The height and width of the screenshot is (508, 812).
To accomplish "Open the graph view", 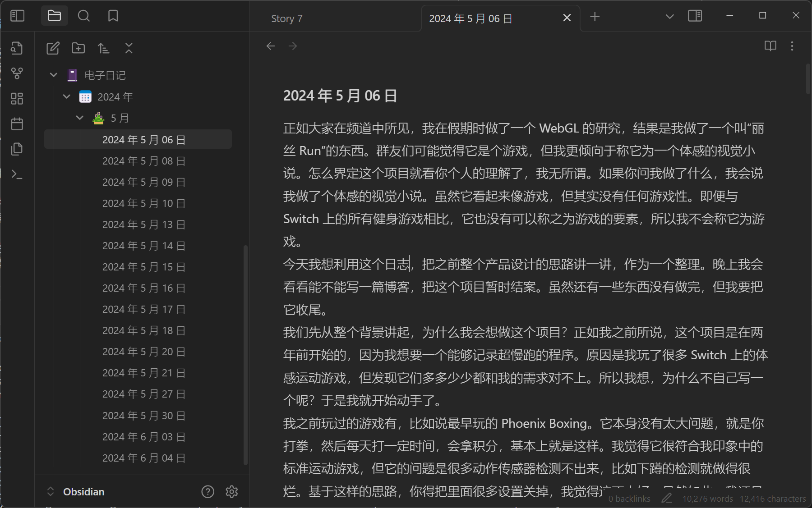I will (17, 73).
